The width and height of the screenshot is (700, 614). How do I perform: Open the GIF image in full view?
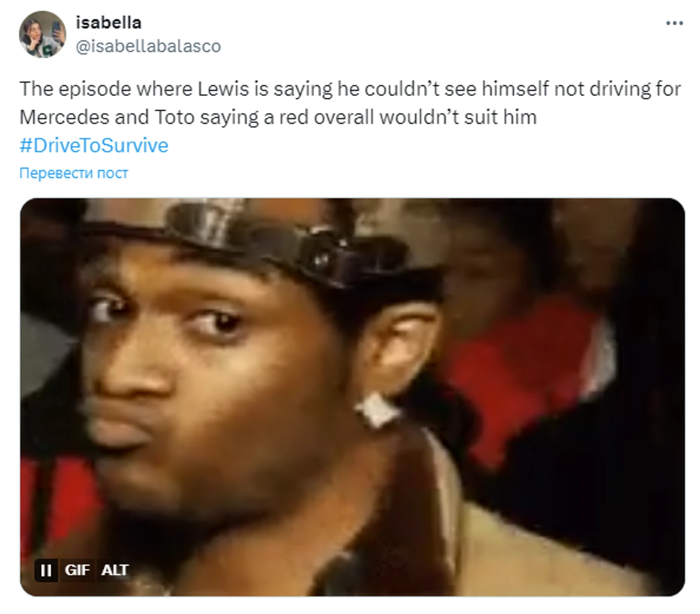click(352, 397)
